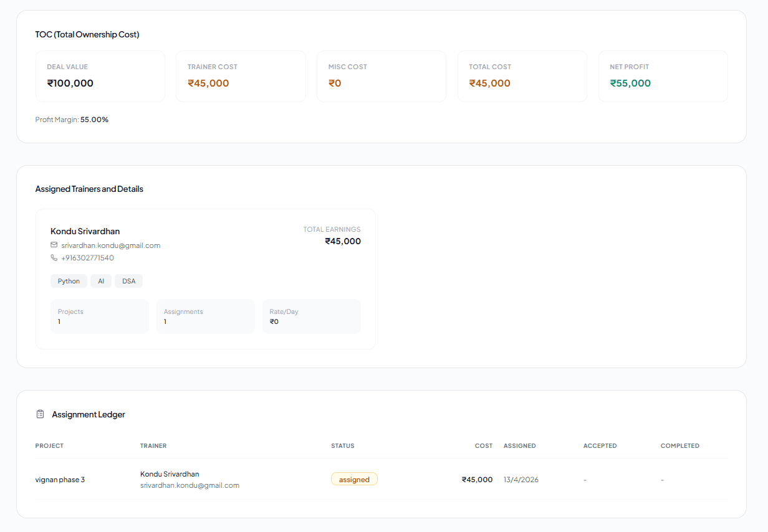Expand the Assigned Trainers and Details section

[x=89, y=189]
